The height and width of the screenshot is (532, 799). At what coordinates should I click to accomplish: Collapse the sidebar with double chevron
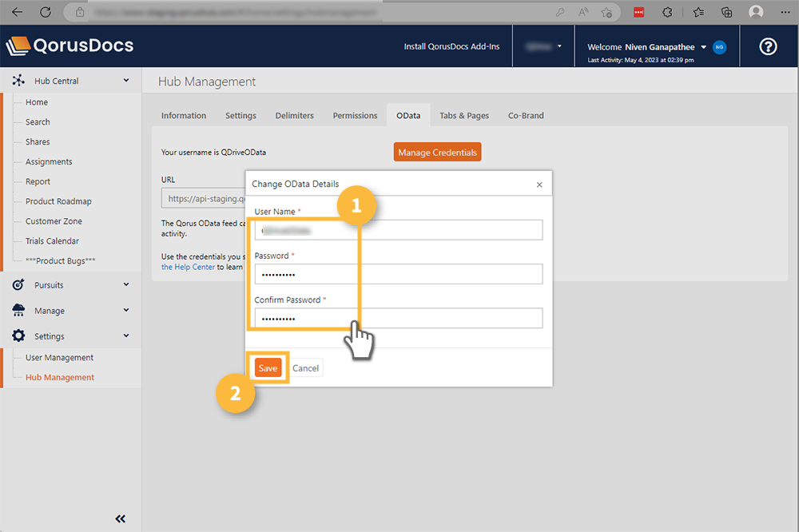coord(121,518)
